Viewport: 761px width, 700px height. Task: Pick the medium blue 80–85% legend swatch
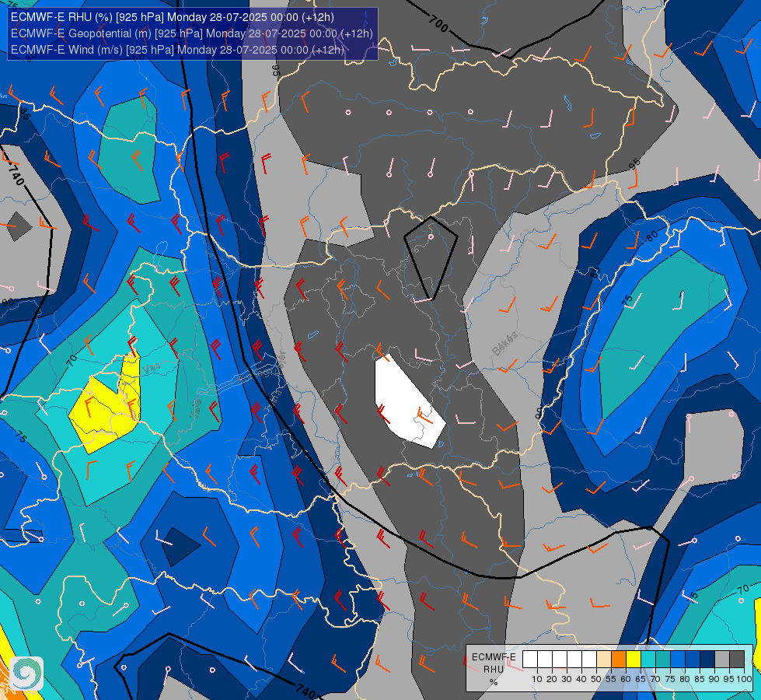(x=693, y=660)
